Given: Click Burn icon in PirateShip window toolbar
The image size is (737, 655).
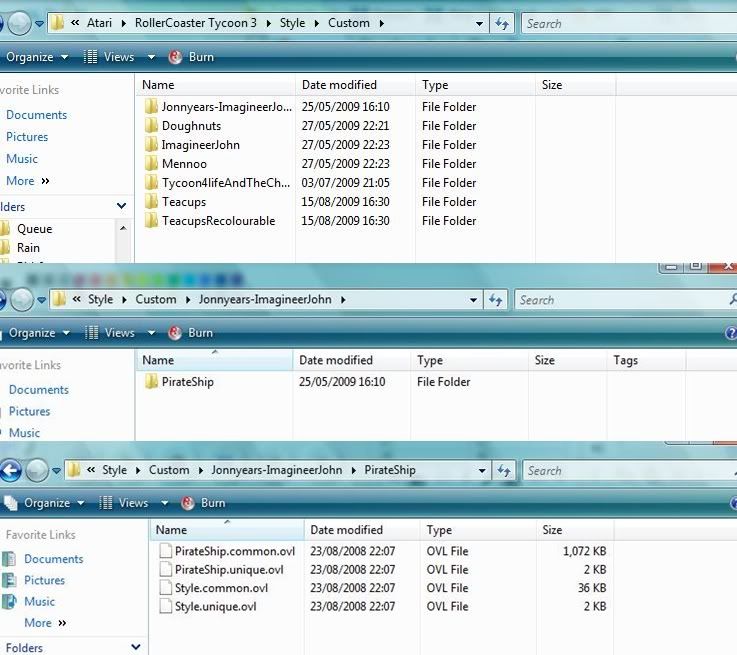Looking at the screenshot, I should pos(188,503).
